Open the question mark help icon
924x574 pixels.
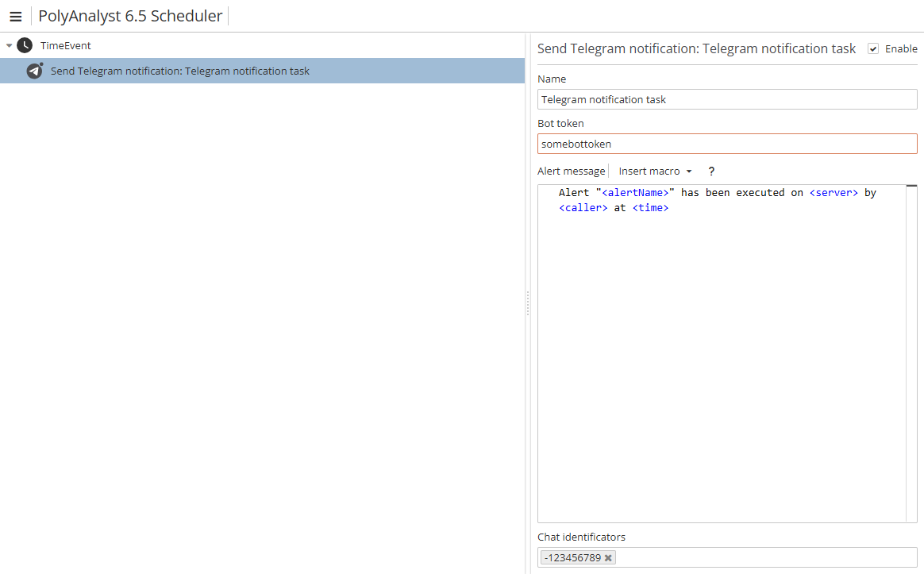711,171
